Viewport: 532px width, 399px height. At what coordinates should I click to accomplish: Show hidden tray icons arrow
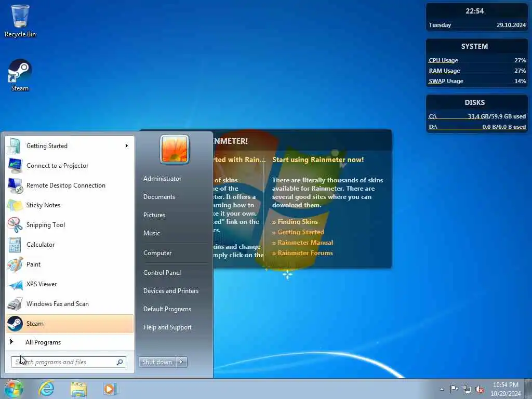tap(442, 389)
